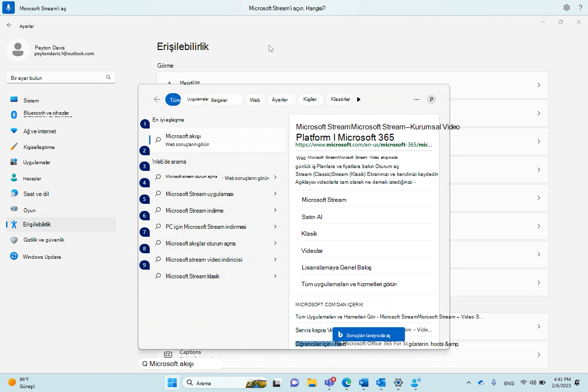This screenshot has width=588, height=392.
Task: Select the Uygulamalar filter tab
Action: (197, 99)
